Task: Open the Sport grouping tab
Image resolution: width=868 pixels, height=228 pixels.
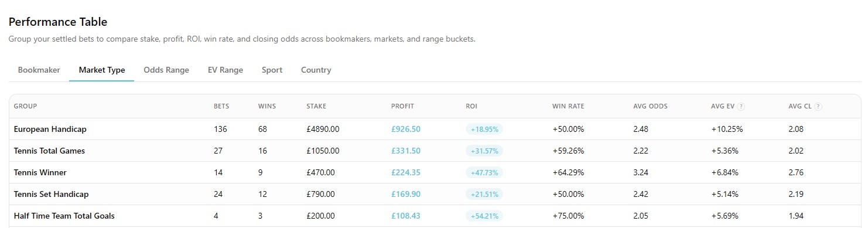Action: click(272, 70)
